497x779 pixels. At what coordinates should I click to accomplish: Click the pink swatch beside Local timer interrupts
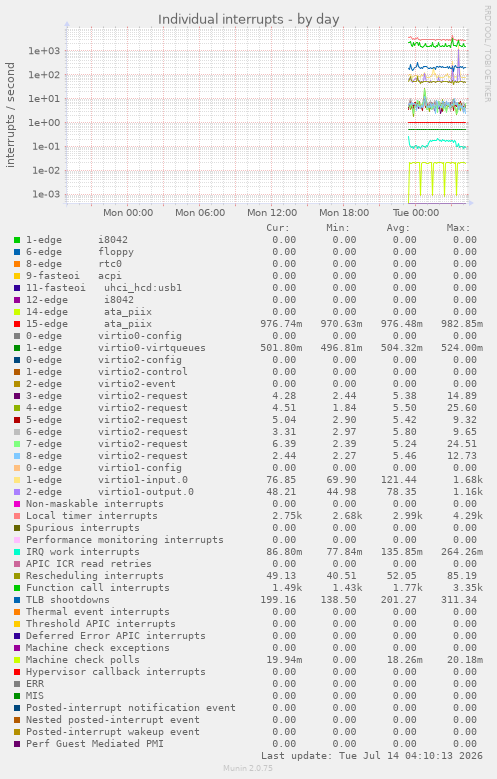coord(17,516)
